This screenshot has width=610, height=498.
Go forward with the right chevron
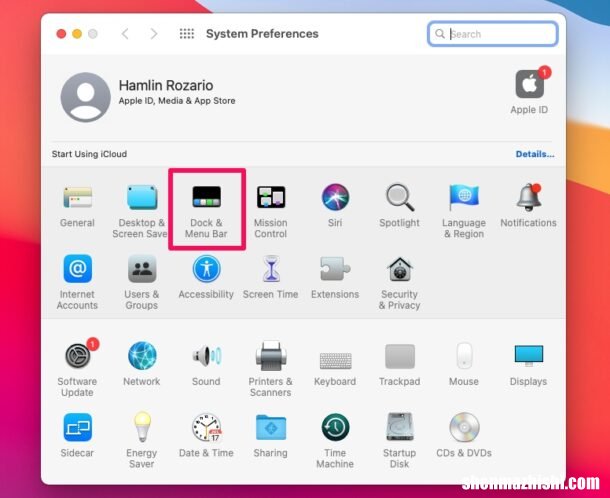[154, 34]
